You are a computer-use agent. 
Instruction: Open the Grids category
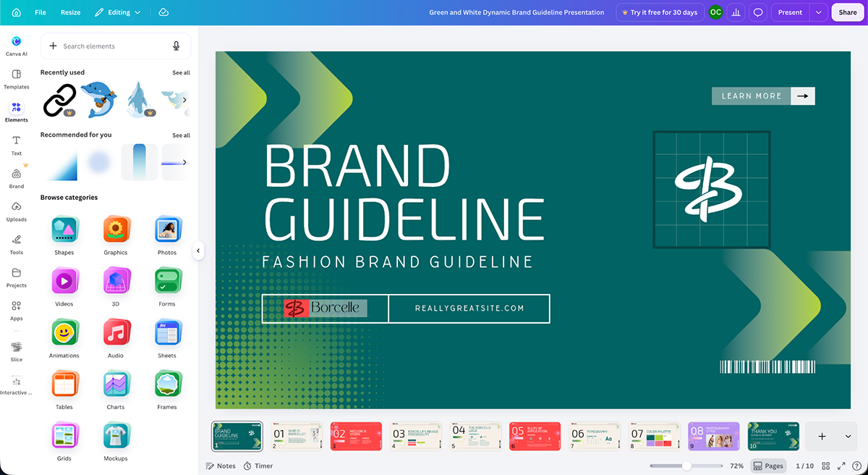pyautogui.click(x=64, y=442)
